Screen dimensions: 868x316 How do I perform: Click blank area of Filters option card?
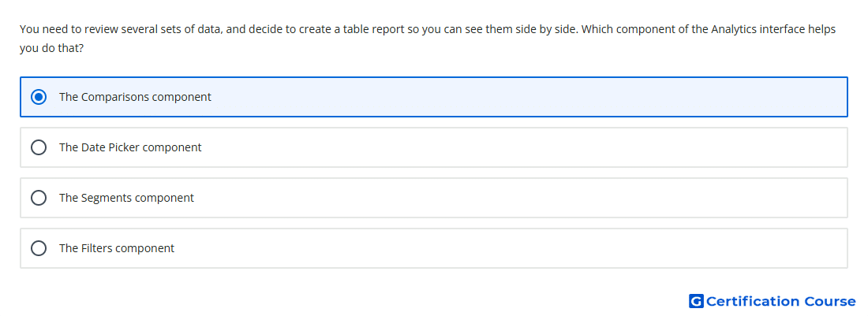526,248
